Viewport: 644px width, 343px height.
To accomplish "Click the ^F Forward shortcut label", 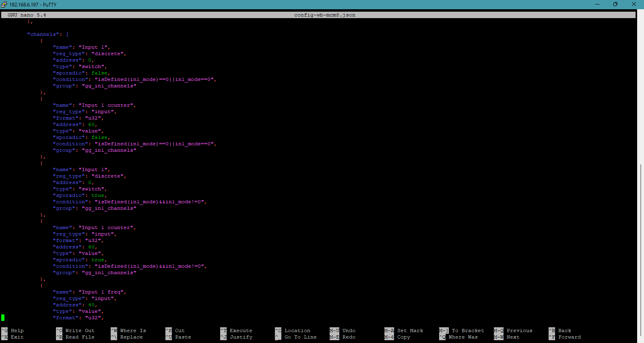I will point(565,337).
